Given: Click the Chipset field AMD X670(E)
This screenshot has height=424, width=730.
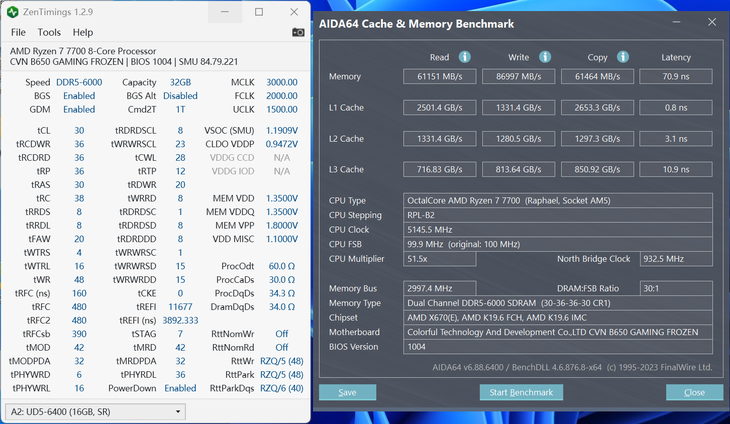Looking at the screenshot, I should click(558, 317).
